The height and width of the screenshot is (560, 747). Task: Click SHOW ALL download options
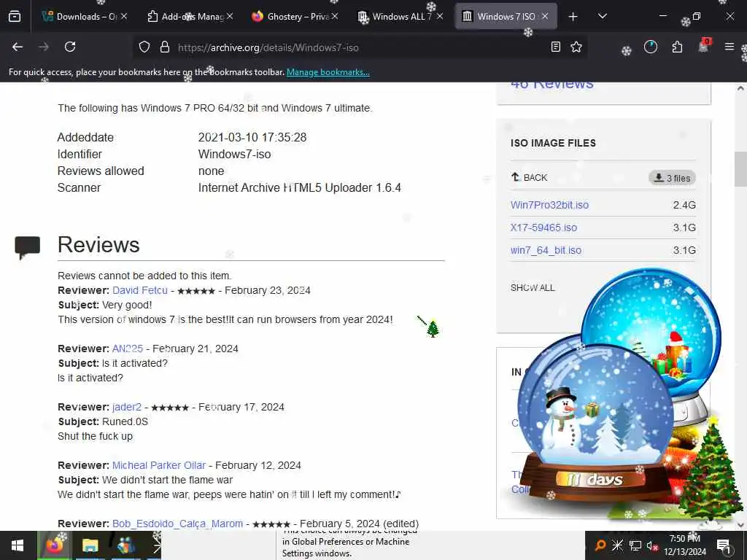(x=533, y=287)
